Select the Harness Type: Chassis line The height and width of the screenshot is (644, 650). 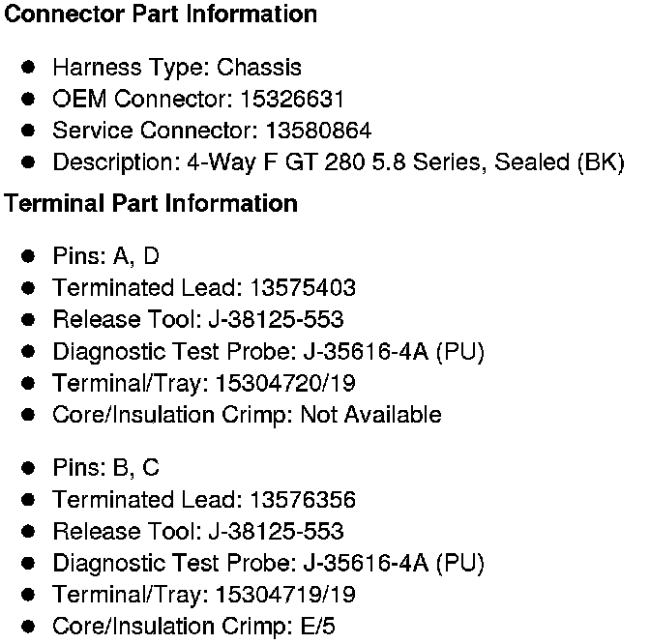click(177, 68)
